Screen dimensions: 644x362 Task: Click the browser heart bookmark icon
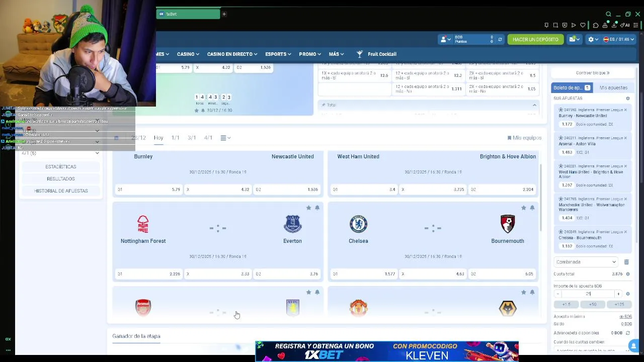click(x=583, y=25)
